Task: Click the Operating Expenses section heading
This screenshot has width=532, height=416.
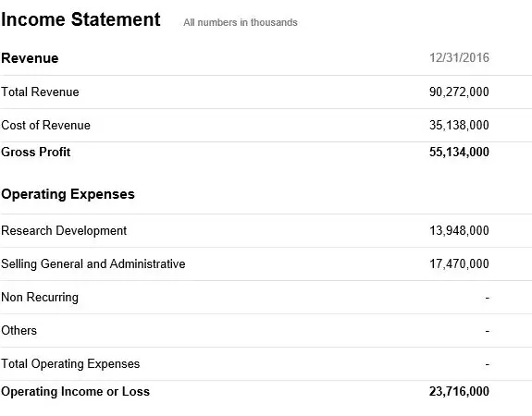Action: tap(68, 194)
